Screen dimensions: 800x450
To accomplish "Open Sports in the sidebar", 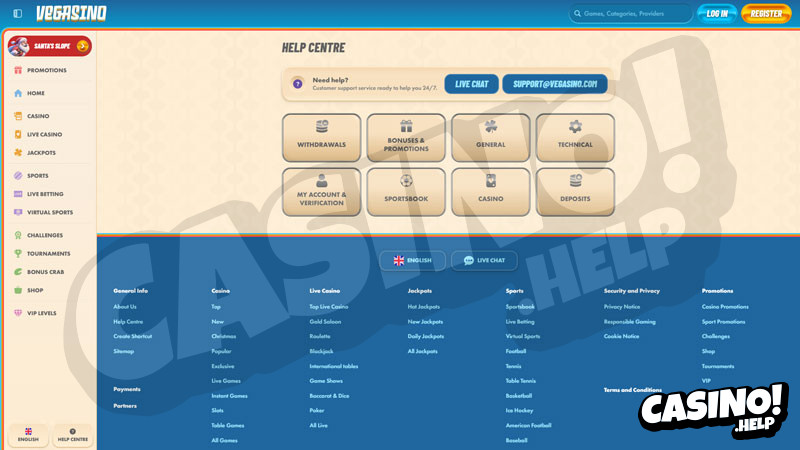I will click(x=31, y=176).
